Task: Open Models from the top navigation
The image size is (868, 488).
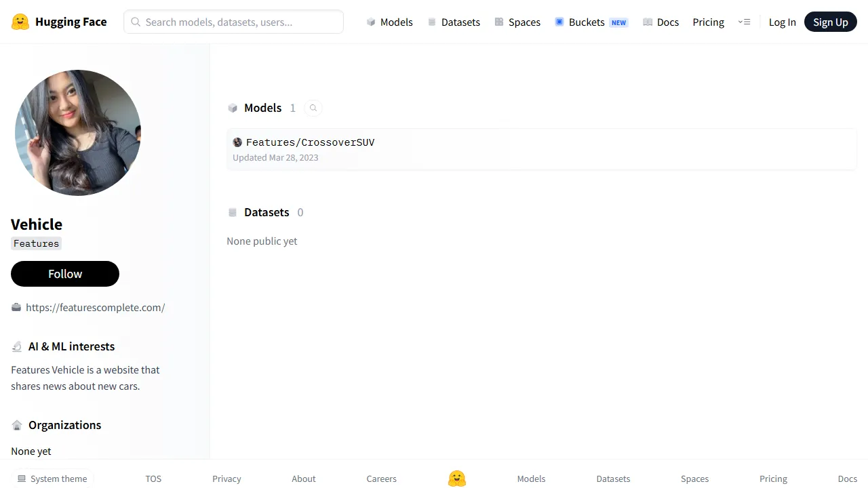Action: click(389, 22)
